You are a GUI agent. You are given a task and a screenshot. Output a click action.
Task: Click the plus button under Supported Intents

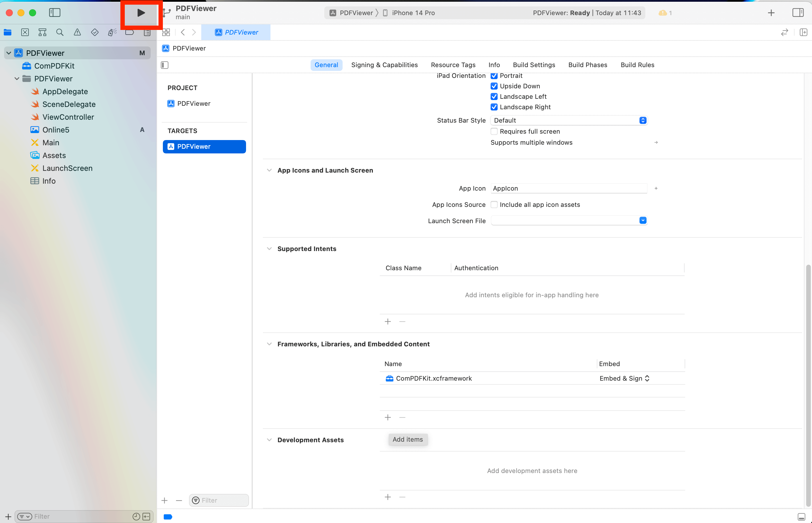[388, 321]
